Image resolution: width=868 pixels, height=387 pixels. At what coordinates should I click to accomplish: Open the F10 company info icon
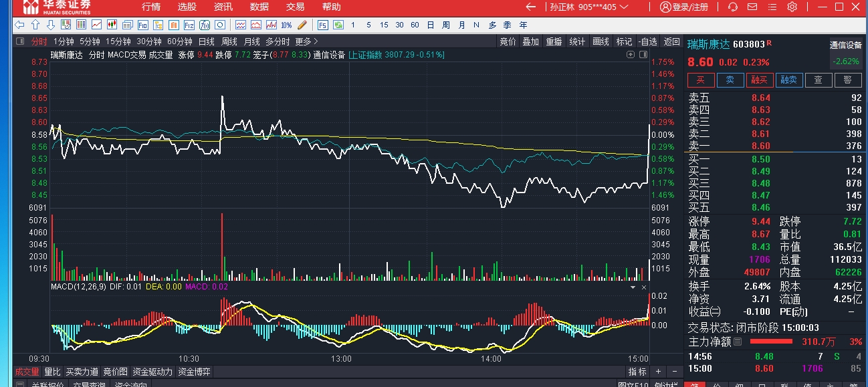142,25
